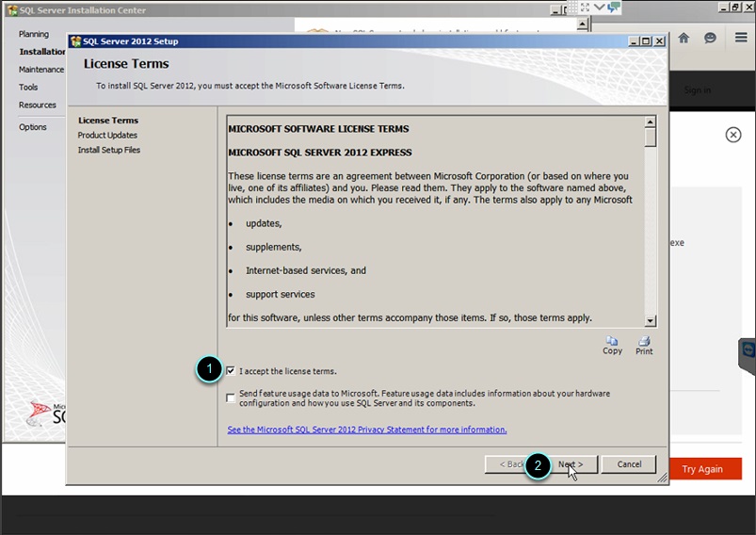Click the Next > button
Screen dimensions: 756x535
(x=571, y=464)
